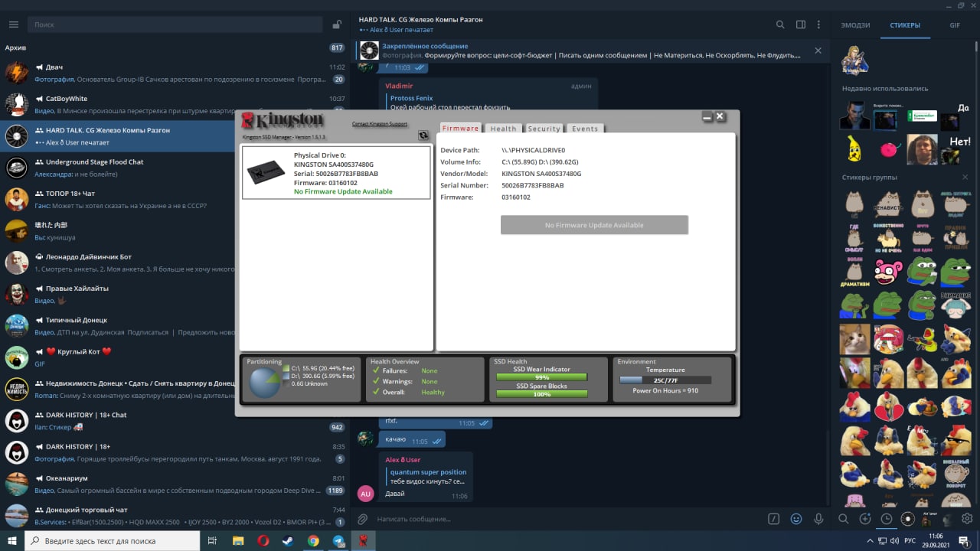Launch Opera from the taskbar
The height and width of the screenshot is (551, 980).
263,540
